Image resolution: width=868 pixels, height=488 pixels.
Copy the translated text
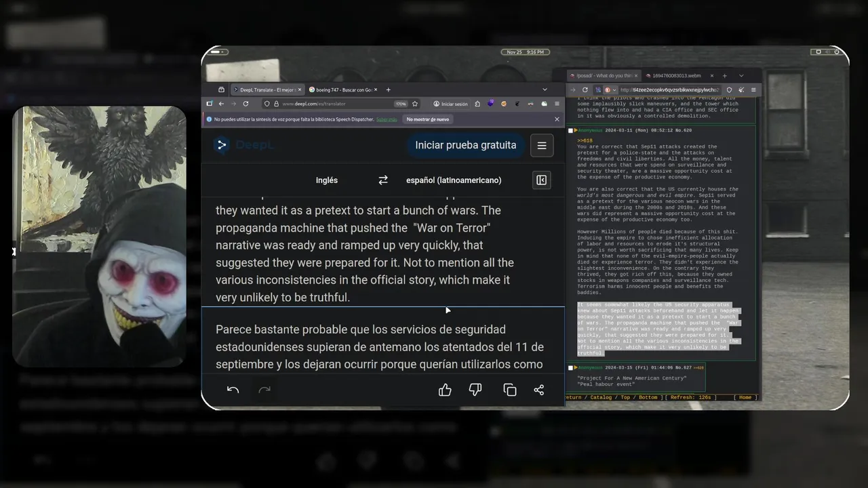(x=510, y=390)
